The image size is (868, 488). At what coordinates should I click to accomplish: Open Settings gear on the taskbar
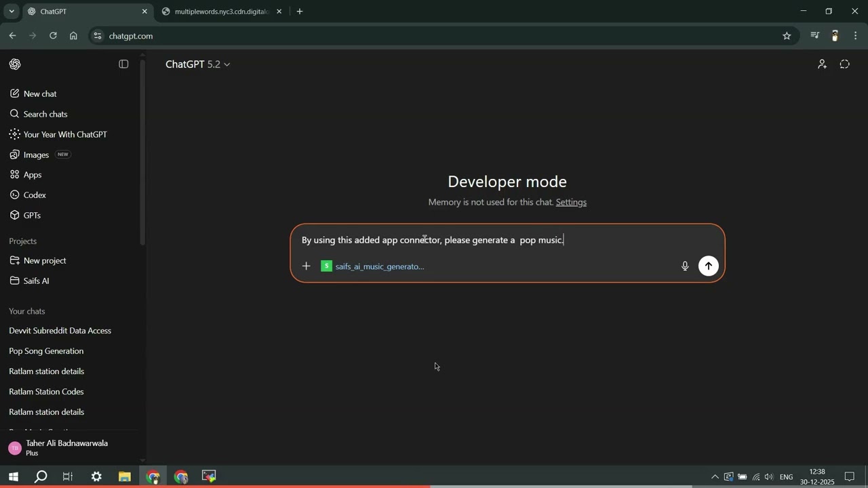[96, 477]
